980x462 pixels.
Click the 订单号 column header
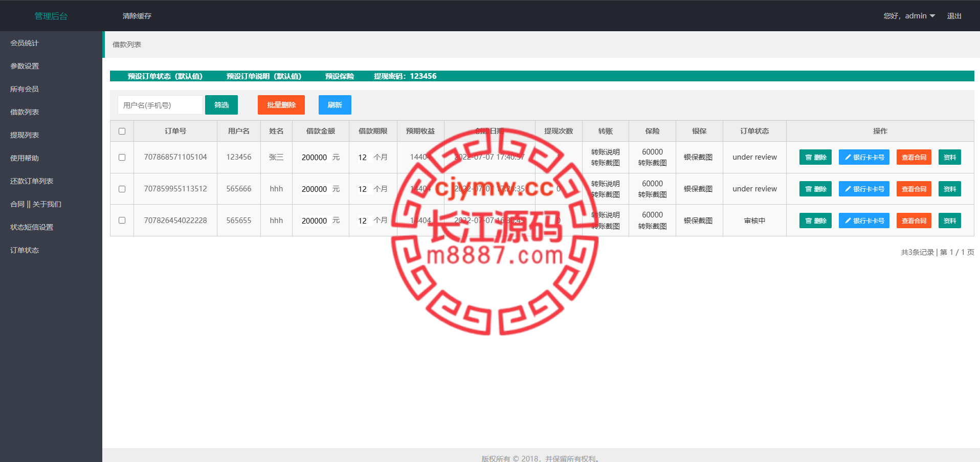pos(175,131)
